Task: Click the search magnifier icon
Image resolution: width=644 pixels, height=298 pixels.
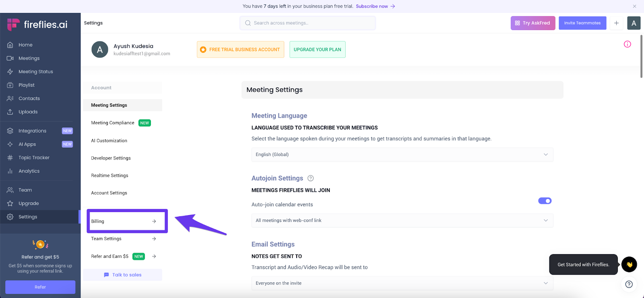Action: point(248,23)
